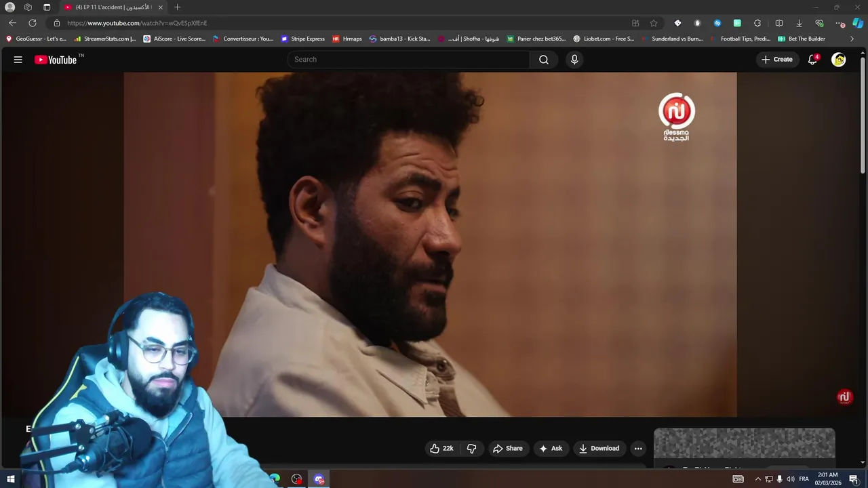Screen dimensions: 868x488
Task: Switch the FRA keyboard language
Action: tap(804, 479)
